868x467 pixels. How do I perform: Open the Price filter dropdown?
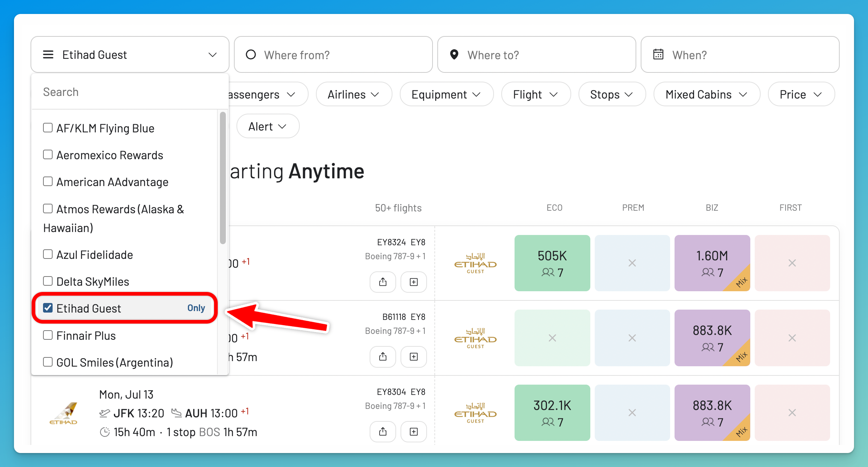pyautogui.click(x=801, y=95)
